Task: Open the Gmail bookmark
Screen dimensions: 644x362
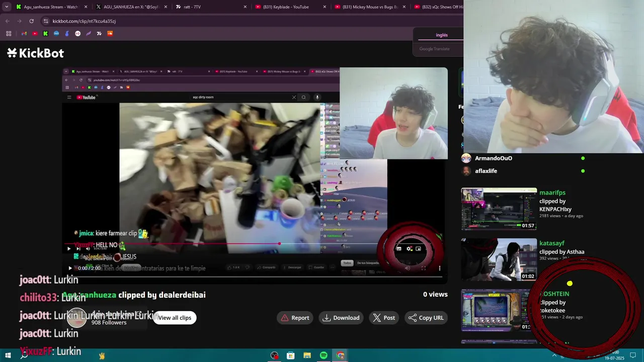Action: tap(24, 34)
